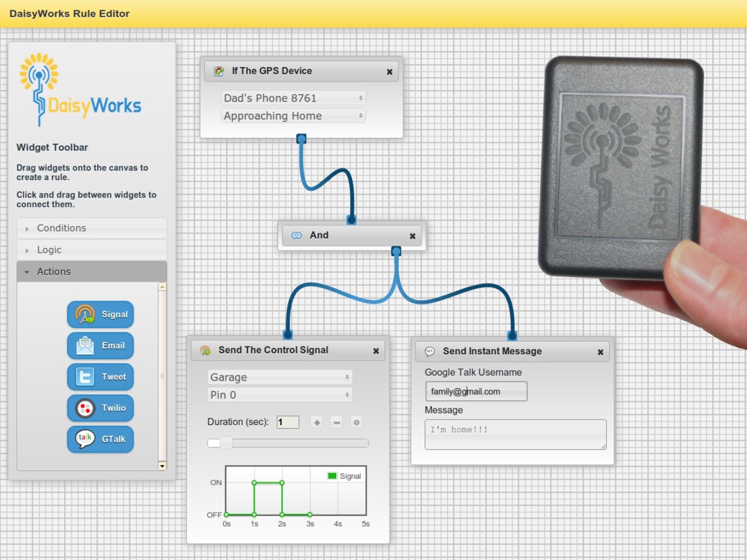Click the Instant Message widget's input connector

click(x=512, y=335)
